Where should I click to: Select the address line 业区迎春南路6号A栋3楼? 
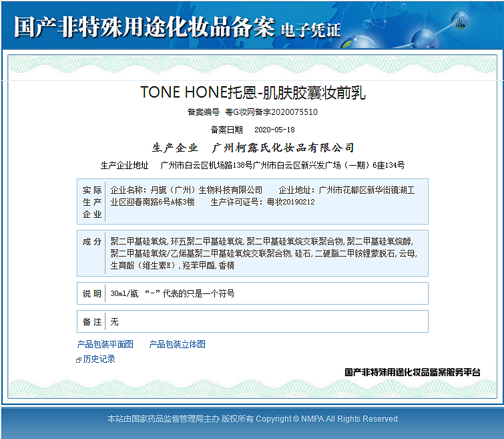(x=152, y=202)
